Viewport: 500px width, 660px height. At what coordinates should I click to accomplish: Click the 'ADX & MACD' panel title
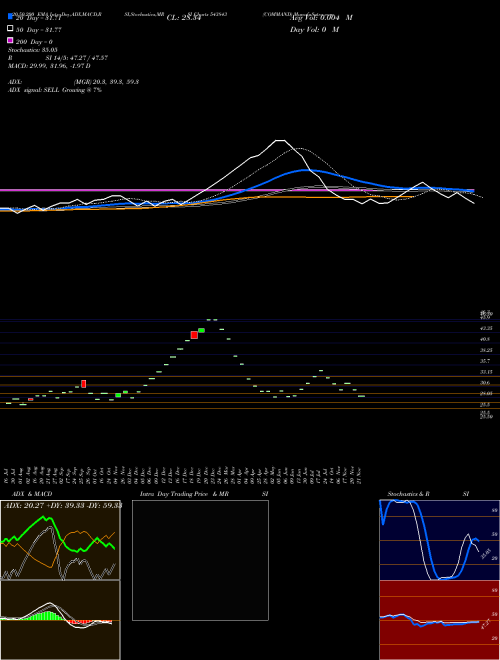tap(32, 494)
